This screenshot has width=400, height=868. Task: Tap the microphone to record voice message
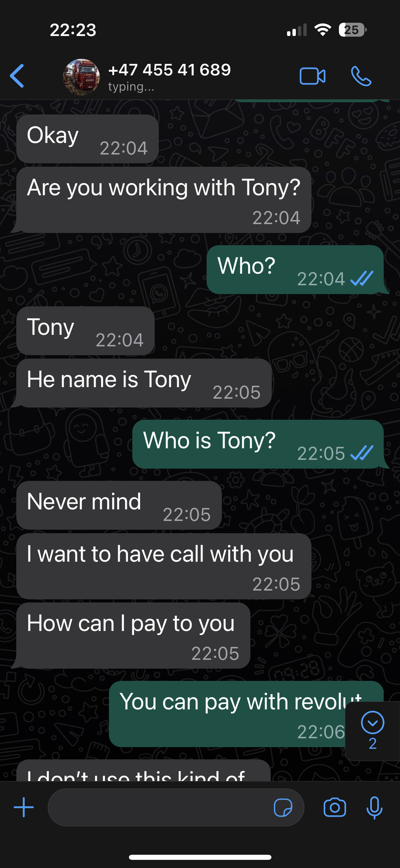(x=375, y=808)
